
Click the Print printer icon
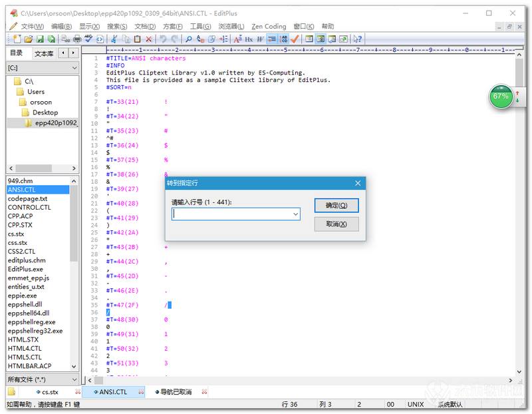point(77,39)
